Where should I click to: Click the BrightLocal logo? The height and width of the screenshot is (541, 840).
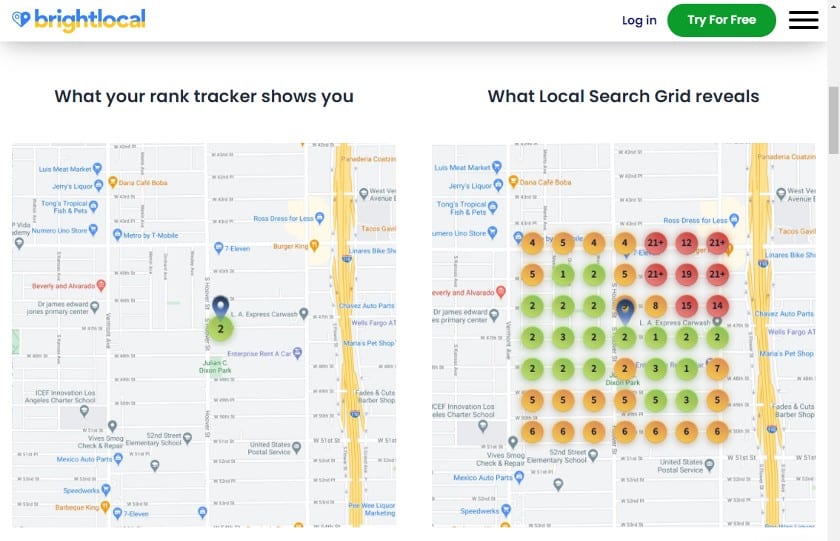[x=79, y=20]
